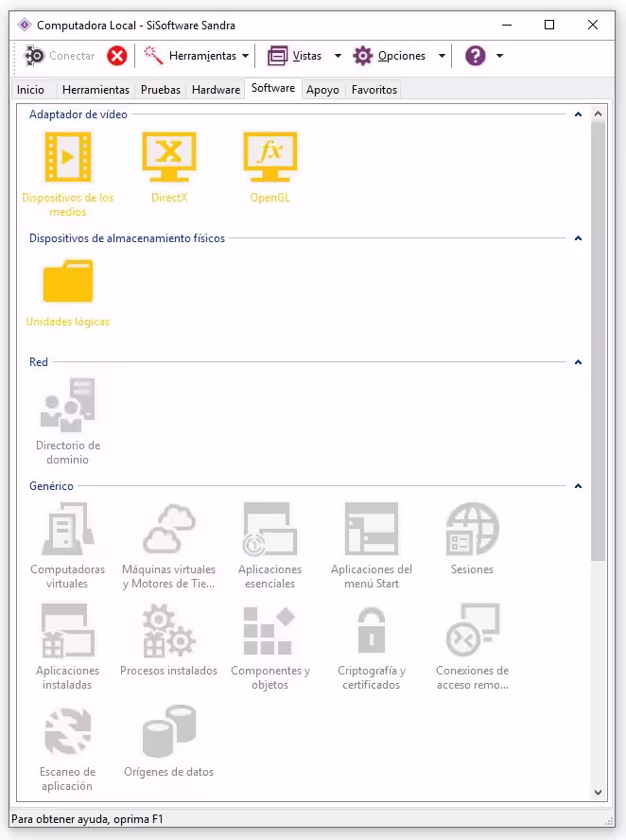Open the Opciones dropdown arrow
The height and width of the screenshot is (840, 626).
442,56
